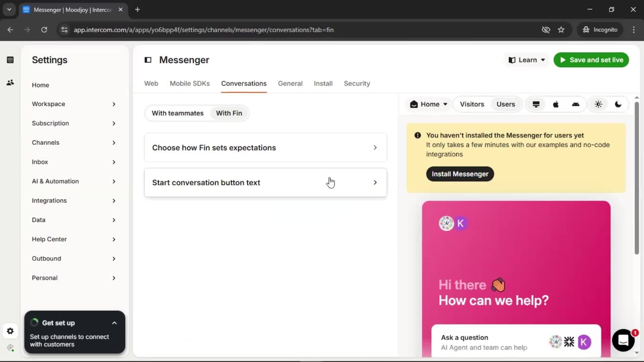The image size is (644, 362).
Task: Expand the Subscription settings section
Action: click(74, 123)
